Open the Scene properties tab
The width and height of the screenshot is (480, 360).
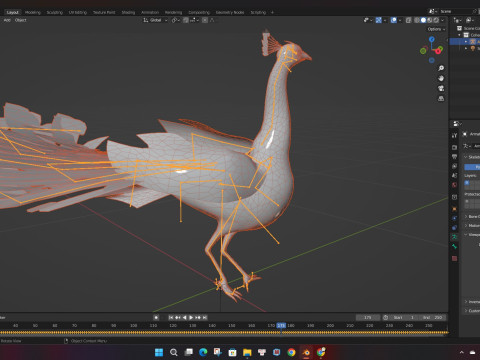(x=454, y=175)
